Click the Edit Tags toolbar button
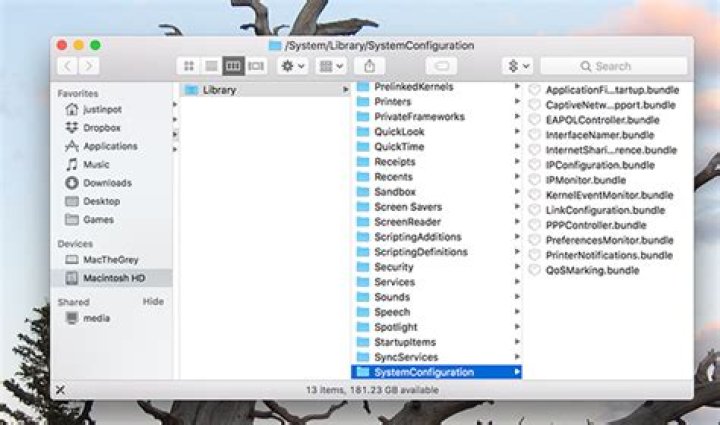 coord(441,66)
